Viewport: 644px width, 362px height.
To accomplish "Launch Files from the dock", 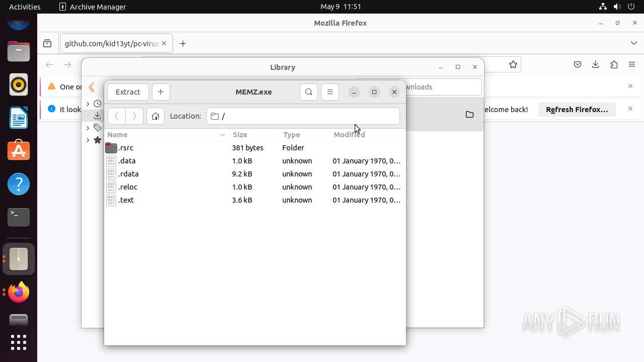I will point(19,51).
